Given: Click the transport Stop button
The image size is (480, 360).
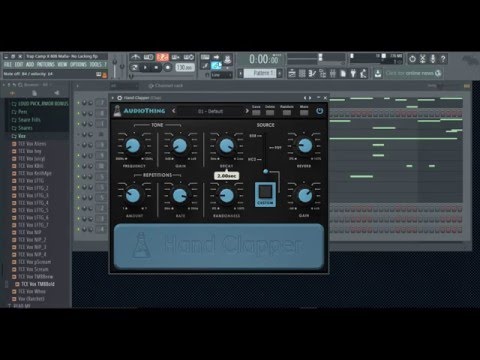Looking at the screenshot, I should pos(156,68).
